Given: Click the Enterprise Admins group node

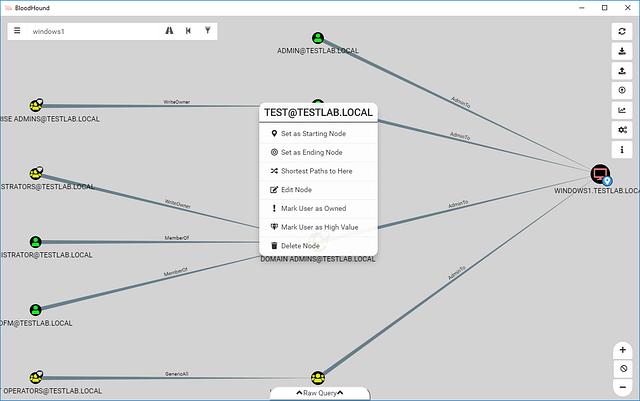Looking at the screenshot, I should (x=36, y=105).
